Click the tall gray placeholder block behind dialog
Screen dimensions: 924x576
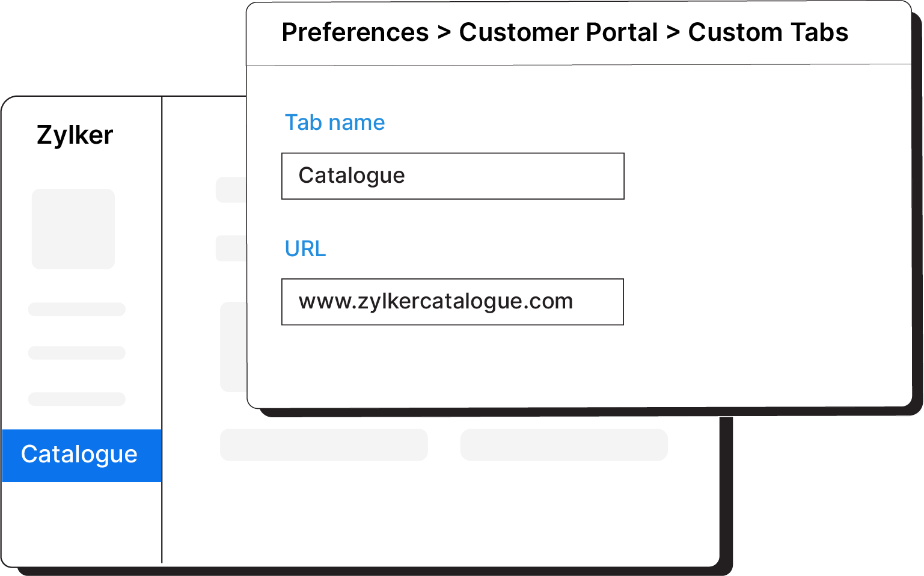point(234,347)
